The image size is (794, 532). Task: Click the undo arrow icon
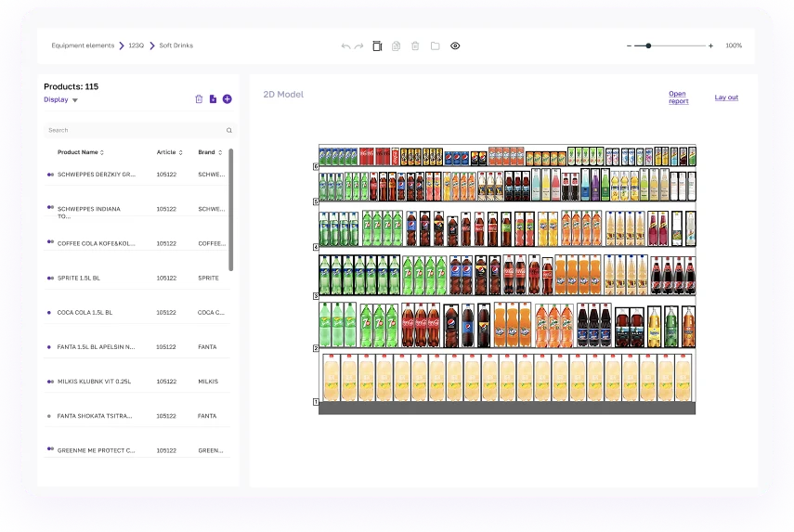345,46
